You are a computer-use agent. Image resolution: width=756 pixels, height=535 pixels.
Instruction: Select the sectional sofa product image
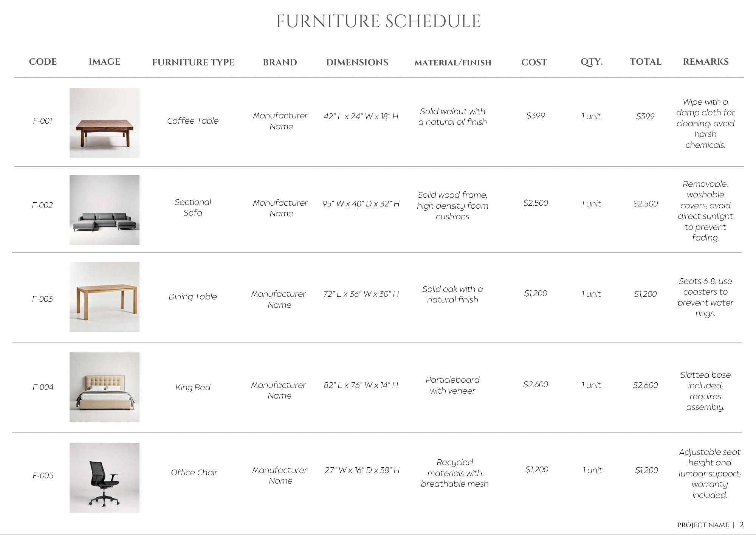104,210
